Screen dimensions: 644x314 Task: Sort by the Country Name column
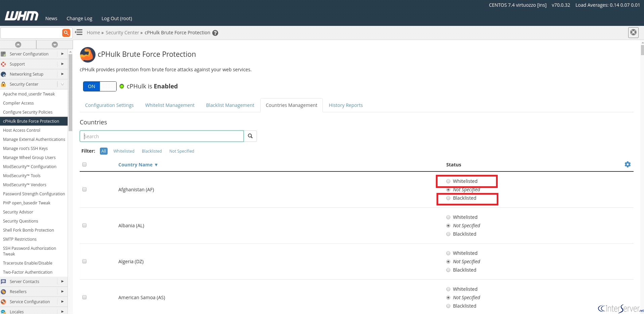[138, 165]
